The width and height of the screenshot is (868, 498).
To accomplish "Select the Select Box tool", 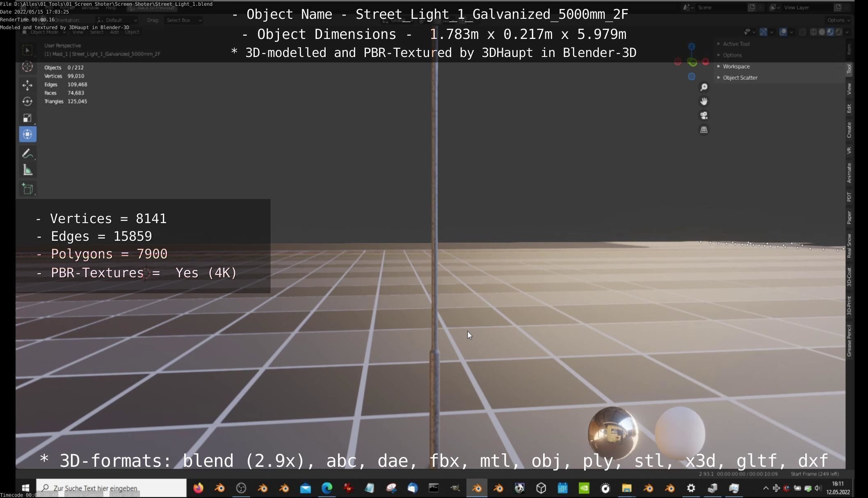I will pos(27,50).
